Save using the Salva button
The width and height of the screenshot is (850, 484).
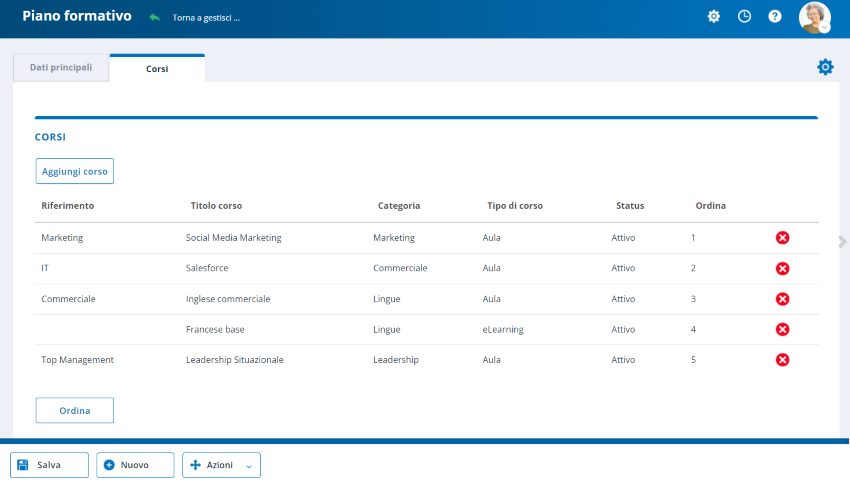[49, 465]
